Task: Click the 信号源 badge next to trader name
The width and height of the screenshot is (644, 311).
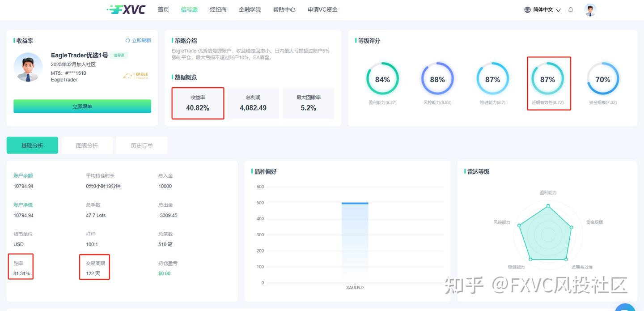Action: click(x=119, y=55)
